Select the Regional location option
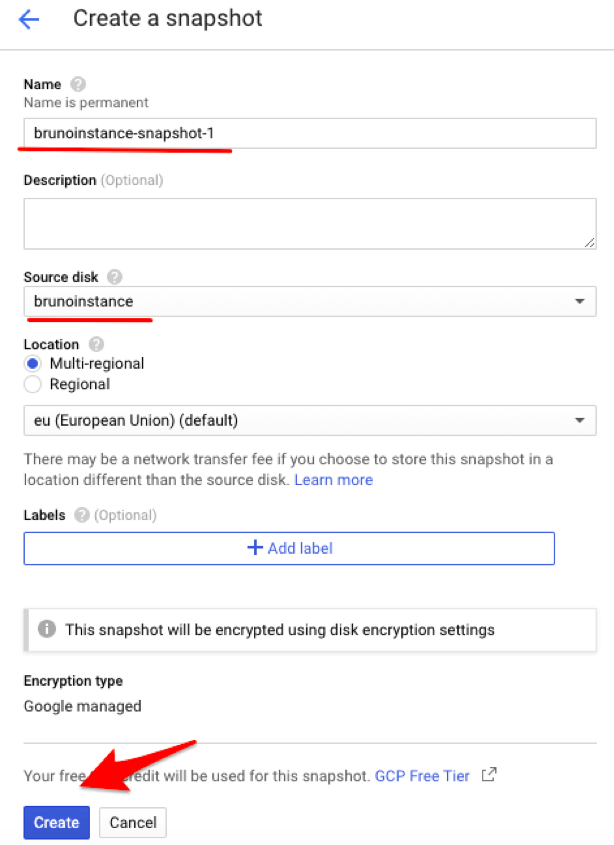Image resolution: width=614 pixels, height=845 pixels. (33, 384)
